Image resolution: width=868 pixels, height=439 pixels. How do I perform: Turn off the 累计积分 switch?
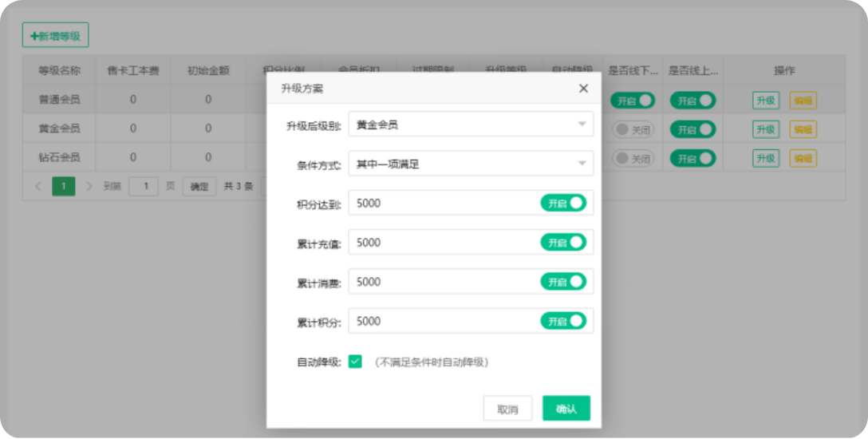pos(563,321)
